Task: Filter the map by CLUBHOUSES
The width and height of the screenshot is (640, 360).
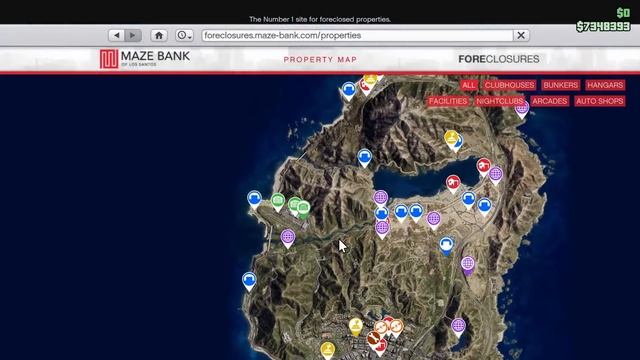Action: (509, 85)
